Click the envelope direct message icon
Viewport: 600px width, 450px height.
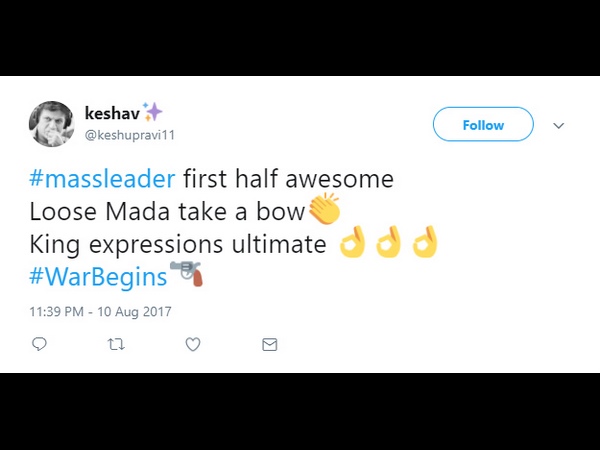[x=269, y=344]
